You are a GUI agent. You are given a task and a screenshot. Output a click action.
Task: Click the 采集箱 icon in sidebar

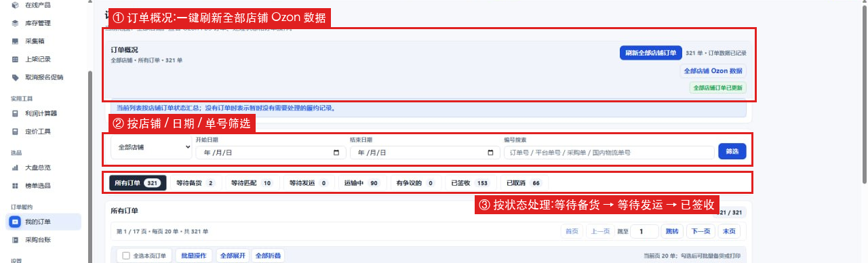pos(15,41)
